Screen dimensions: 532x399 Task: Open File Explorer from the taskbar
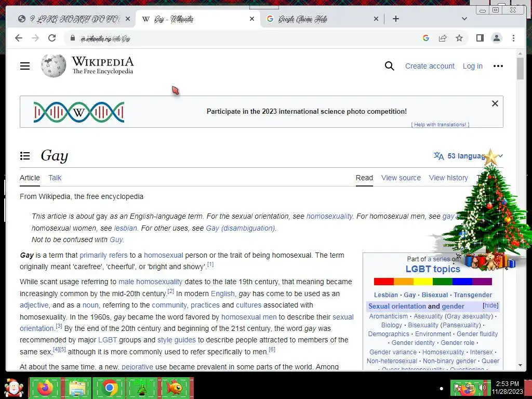(77, 388)
